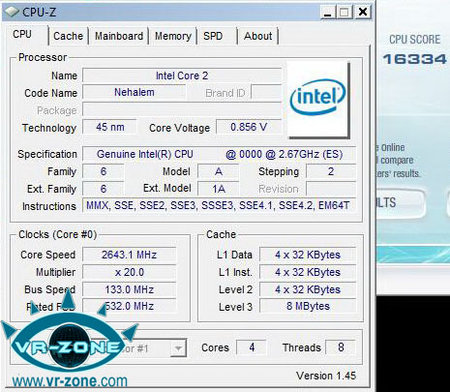Image resolution: width=450 pixels, height=392 pixels.
Task: Close the CPU-Z window
Action: (363, 12)
